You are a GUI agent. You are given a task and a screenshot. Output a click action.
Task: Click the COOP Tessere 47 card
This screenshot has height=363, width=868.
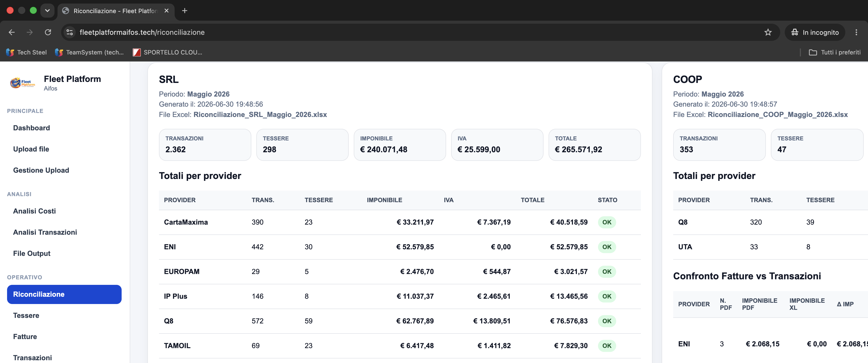click(817, 145)
